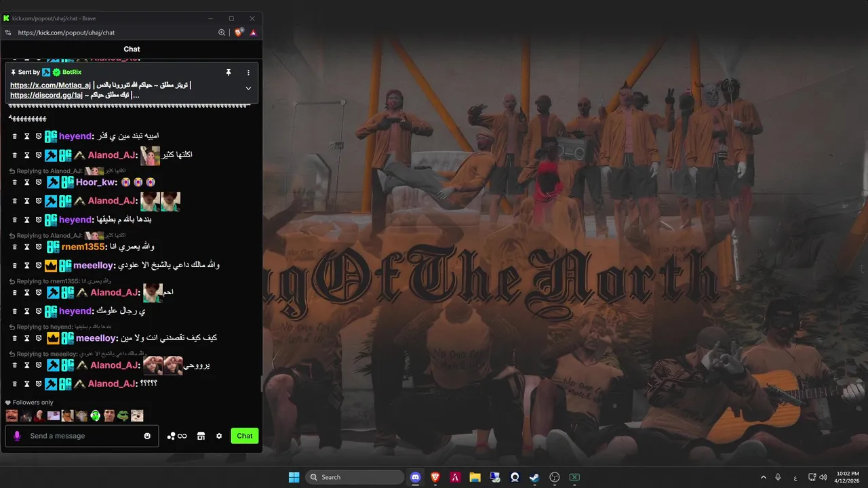
Task: Toggle taskbar microphone tray icon
Action: 778,477
